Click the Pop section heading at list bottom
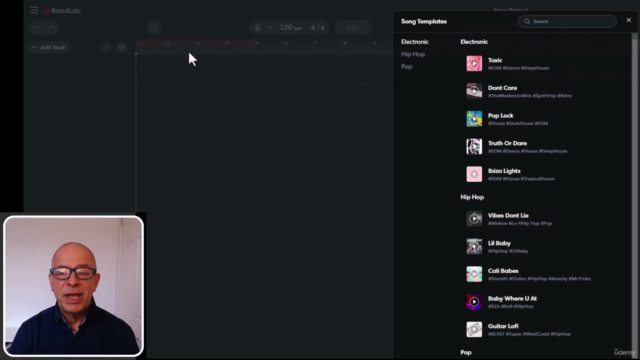This screenshot has width=640, height=360. pos(466,352)
